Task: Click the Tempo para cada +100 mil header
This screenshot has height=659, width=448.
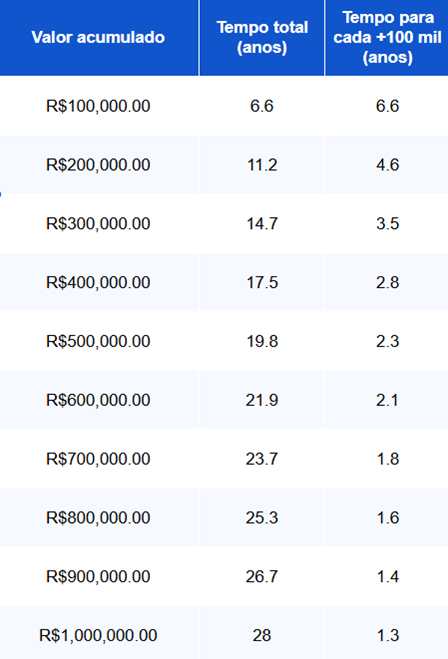Action: [x=387, y=37]
